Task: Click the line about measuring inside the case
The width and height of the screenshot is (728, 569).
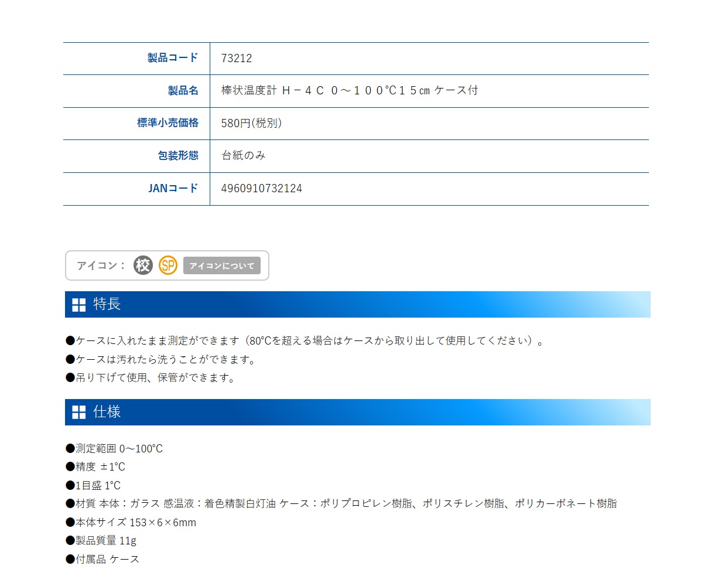Action: coord(305,341)
